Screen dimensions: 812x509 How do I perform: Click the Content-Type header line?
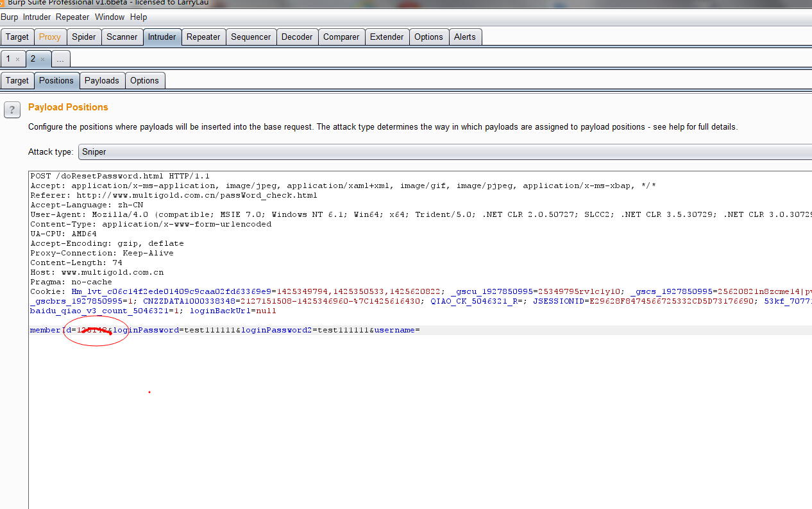[x=151, y=224]
